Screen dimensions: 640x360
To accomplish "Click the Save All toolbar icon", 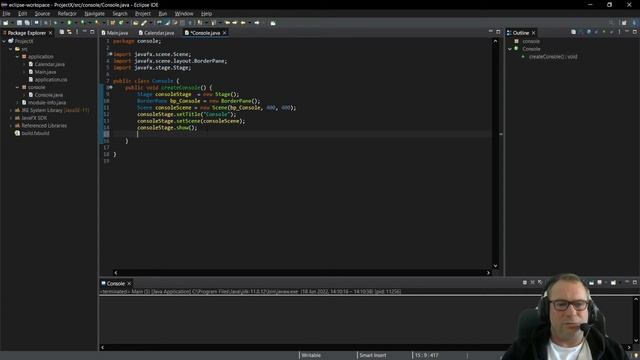I will tap(27, 23).
